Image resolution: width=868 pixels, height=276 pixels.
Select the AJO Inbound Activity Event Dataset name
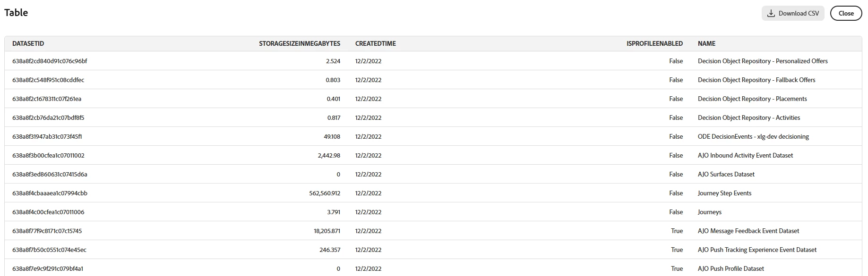[745, 155]
